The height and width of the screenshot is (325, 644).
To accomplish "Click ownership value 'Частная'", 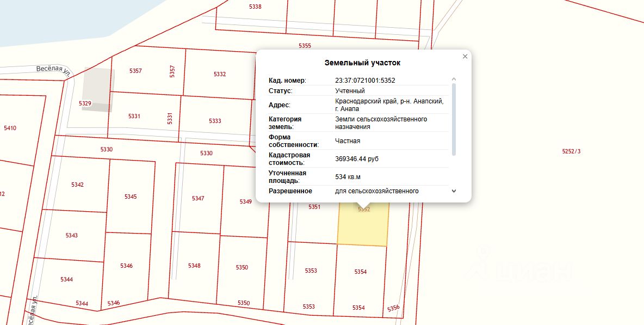I will [x=348, y=141].
